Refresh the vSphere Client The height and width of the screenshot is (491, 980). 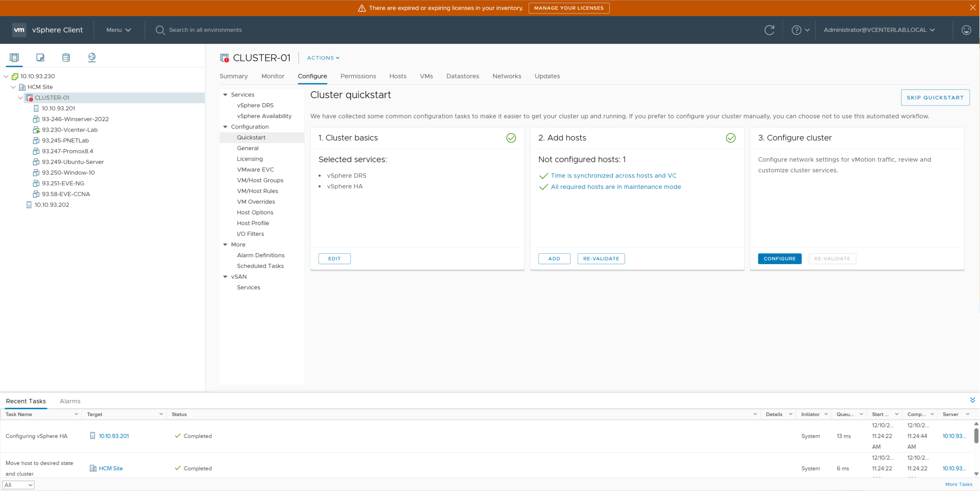pos(769,30)
